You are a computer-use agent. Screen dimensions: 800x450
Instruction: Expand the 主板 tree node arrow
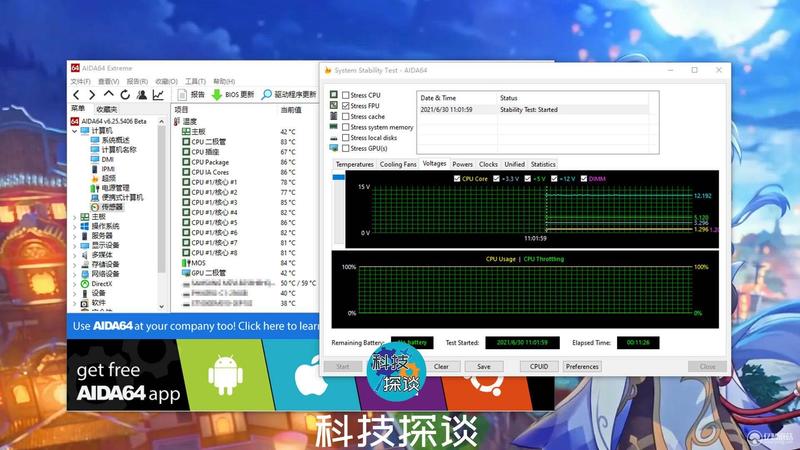(75, 217)
